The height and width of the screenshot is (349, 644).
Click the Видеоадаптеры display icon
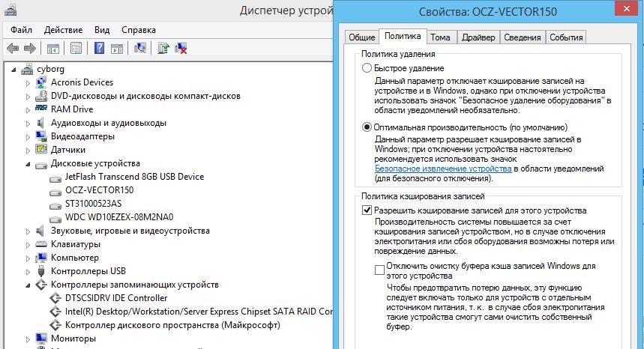tap(40, 136)
